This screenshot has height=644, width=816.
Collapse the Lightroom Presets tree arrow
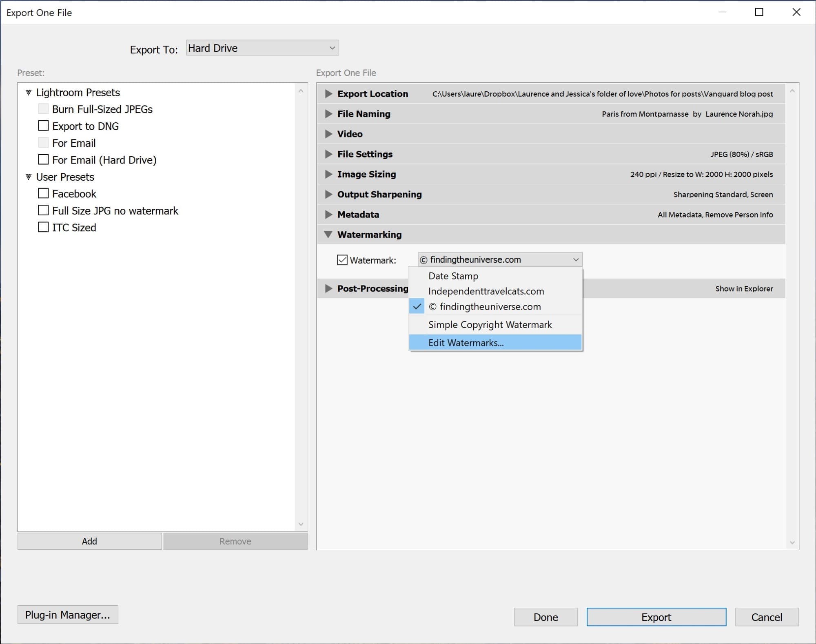coord(29,93)
